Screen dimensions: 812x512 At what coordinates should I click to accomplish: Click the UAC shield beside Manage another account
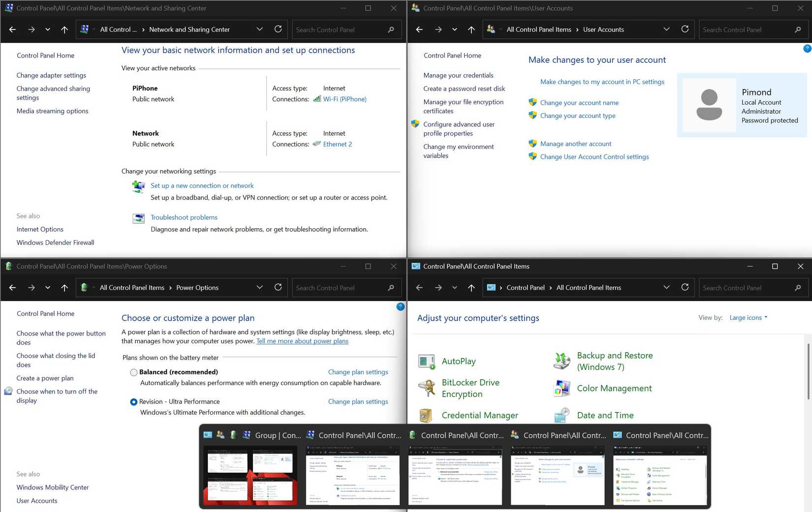click(x=532, y=143)
